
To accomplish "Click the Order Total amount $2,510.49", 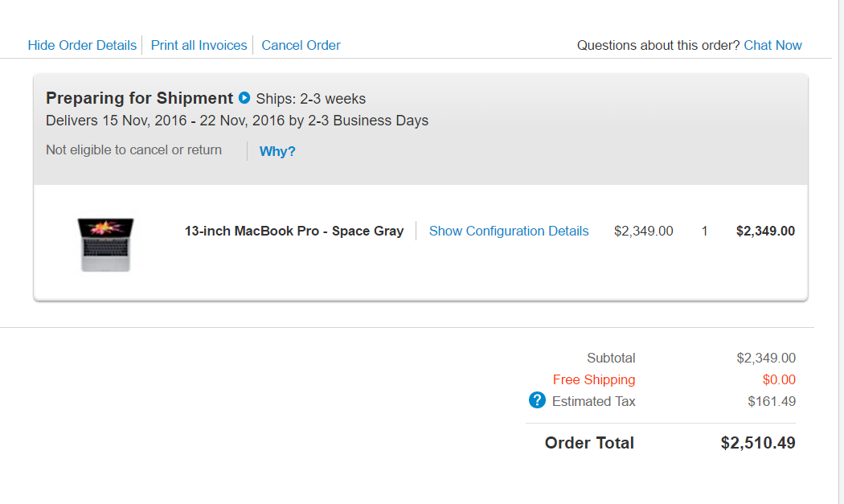I will click(x=758, y=443).
